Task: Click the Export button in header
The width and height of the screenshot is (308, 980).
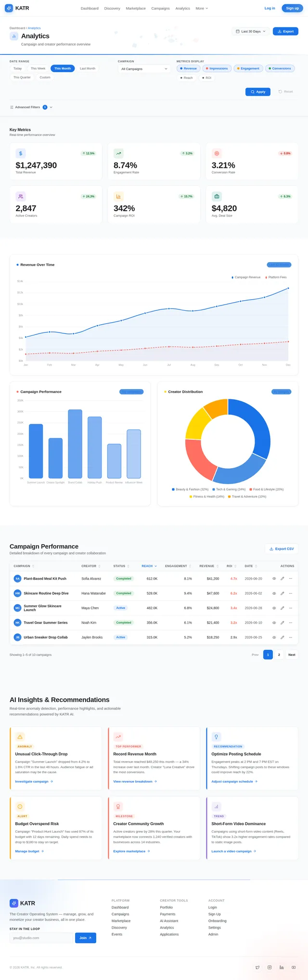Action: point(285,31)
